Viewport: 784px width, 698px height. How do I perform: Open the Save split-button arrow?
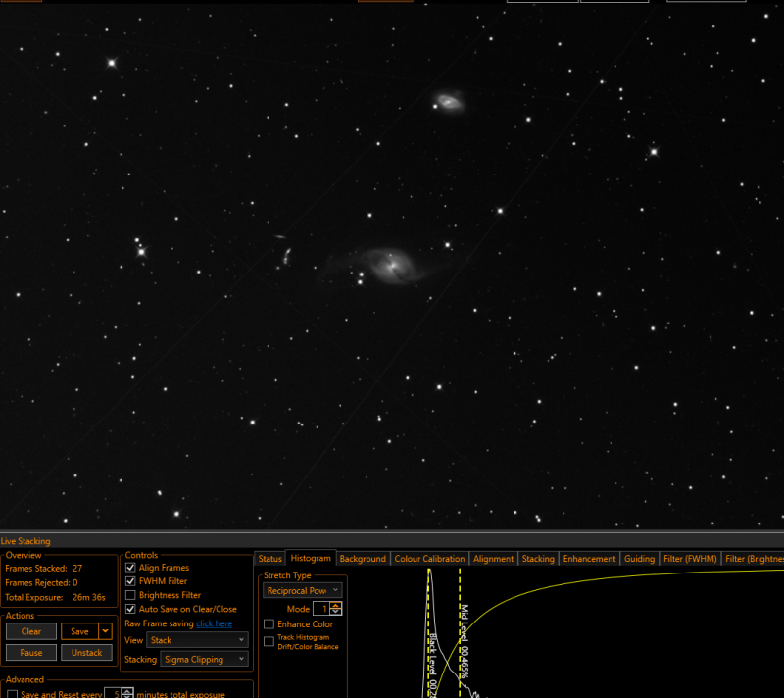pyautogui.click(x=105, y=631)
